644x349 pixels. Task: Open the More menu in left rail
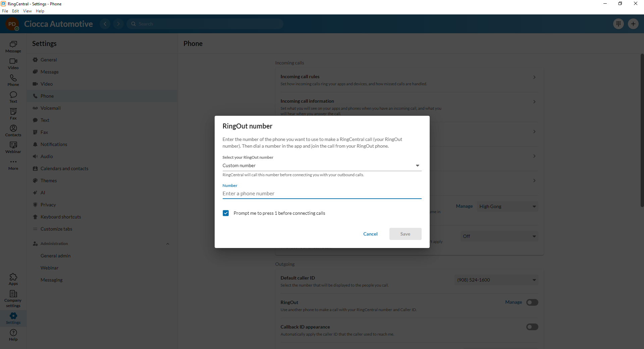pos(13,164)
